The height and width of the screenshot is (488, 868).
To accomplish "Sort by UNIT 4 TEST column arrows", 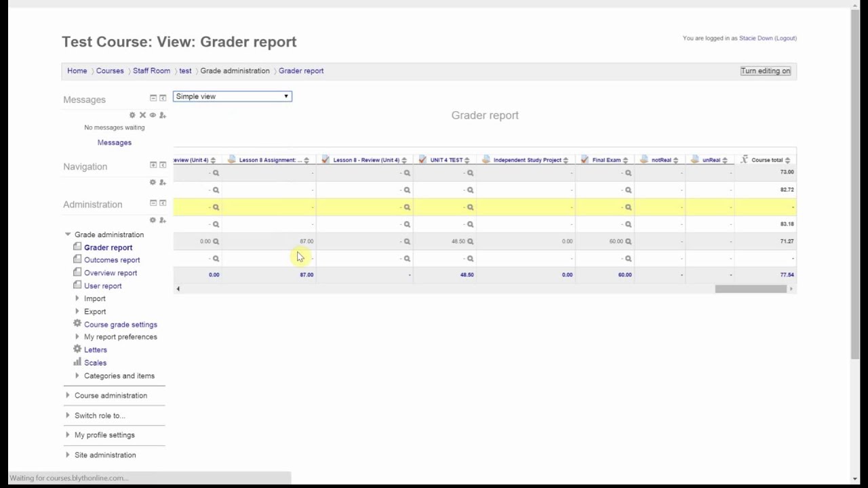I will 467,161.
